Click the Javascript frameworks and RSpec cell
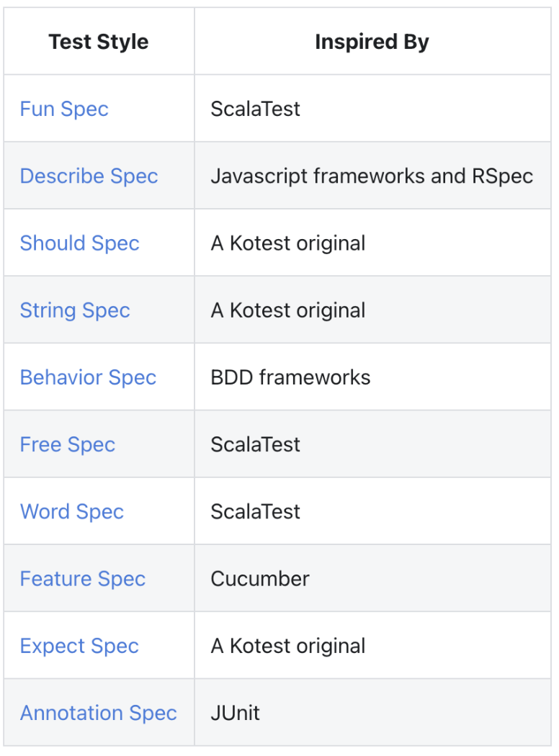Viewport: 559px width, 756px height. (372, 176)
